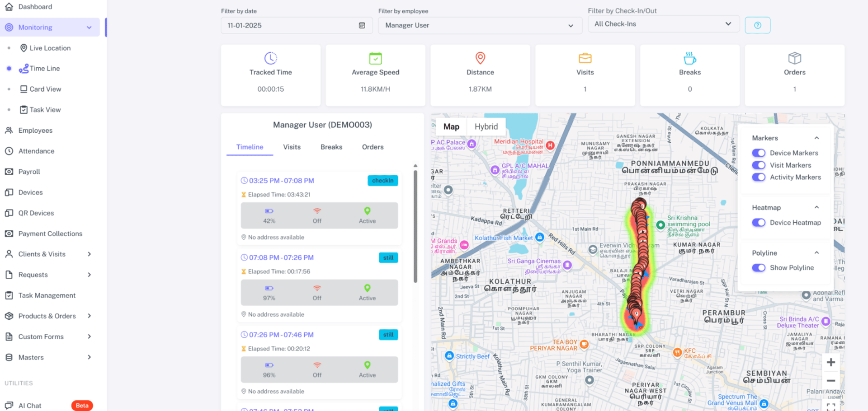Click the Filter by date input field

click(297, 25)
